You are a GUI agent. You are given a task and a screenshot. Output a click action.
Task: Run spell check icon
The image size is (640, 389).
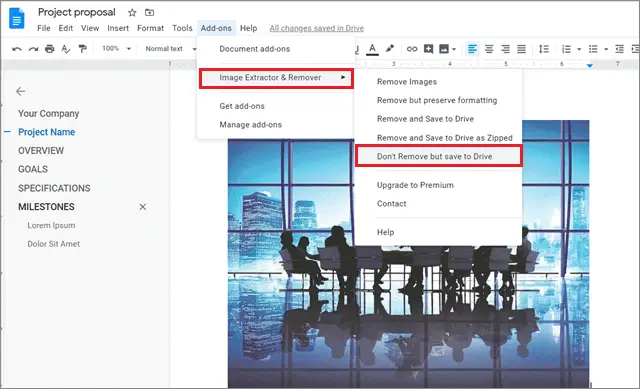coord(66,49)
